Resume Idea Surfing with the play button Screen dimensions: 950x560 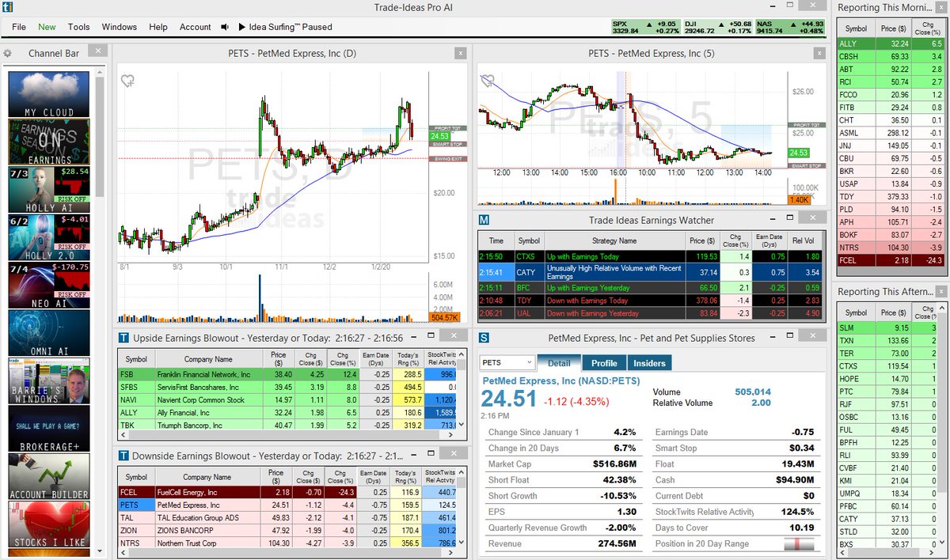(x=241, y=27)
